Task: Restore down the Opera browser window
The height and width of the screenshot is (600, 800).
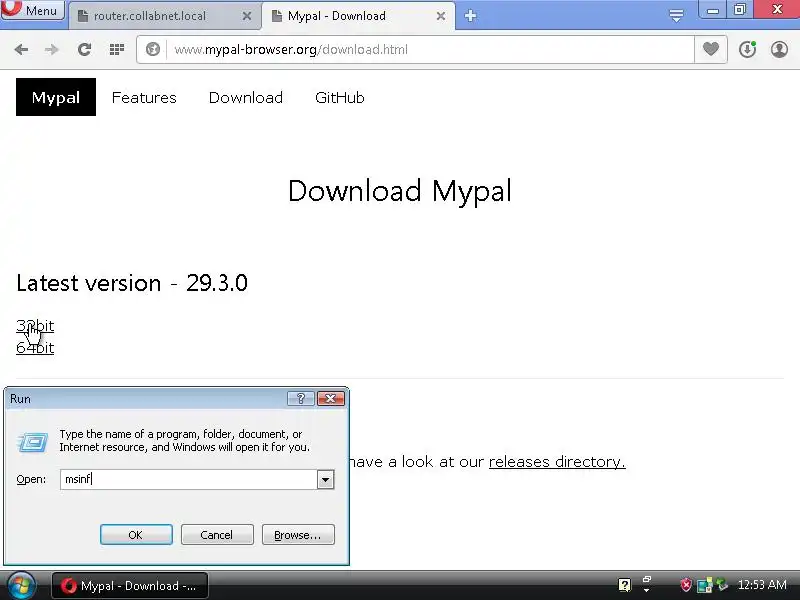Action: [x=740, y=9]
